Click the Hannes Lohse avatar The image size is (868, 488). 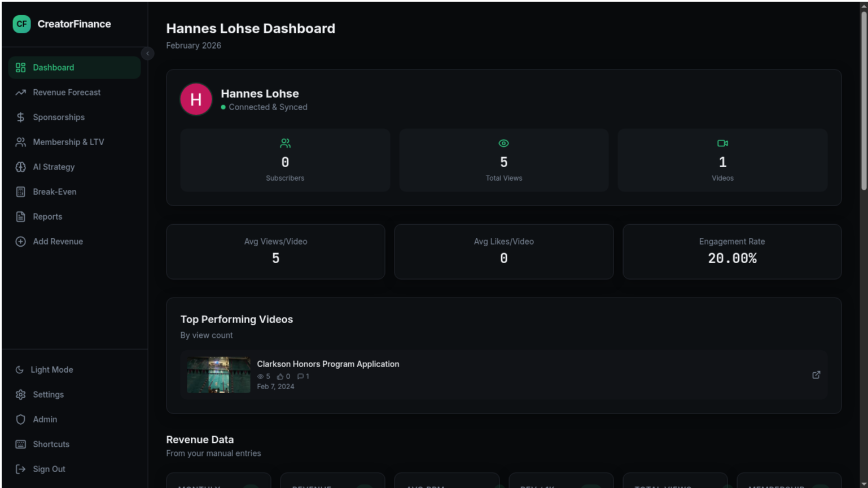tap(196, 99)
